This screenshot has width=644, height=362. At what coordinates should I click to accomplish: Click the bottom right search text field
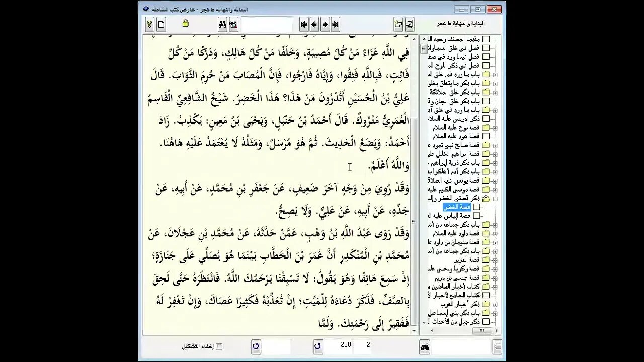click(461, 346)
